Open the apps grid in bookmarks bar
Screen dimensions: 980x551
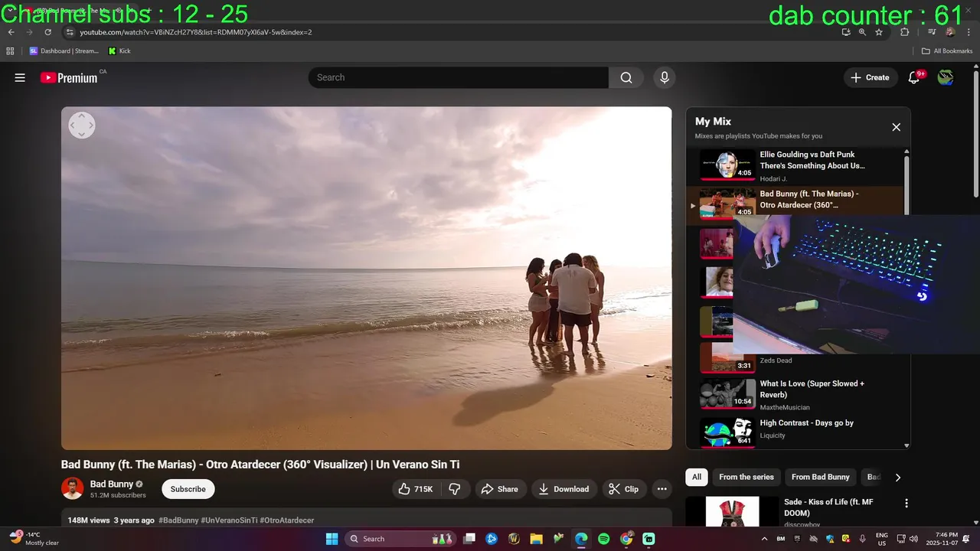[10, 51]
